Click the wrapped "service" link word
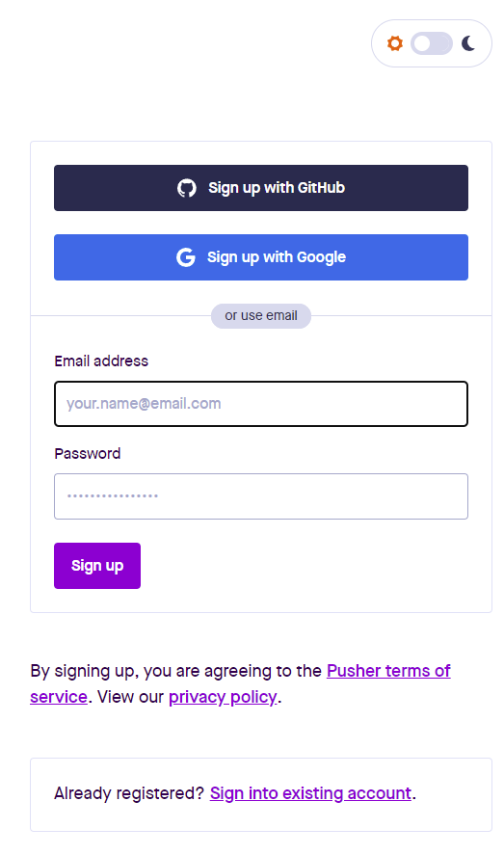The width and height of the screenshot is (504, 855). [59, 697]
